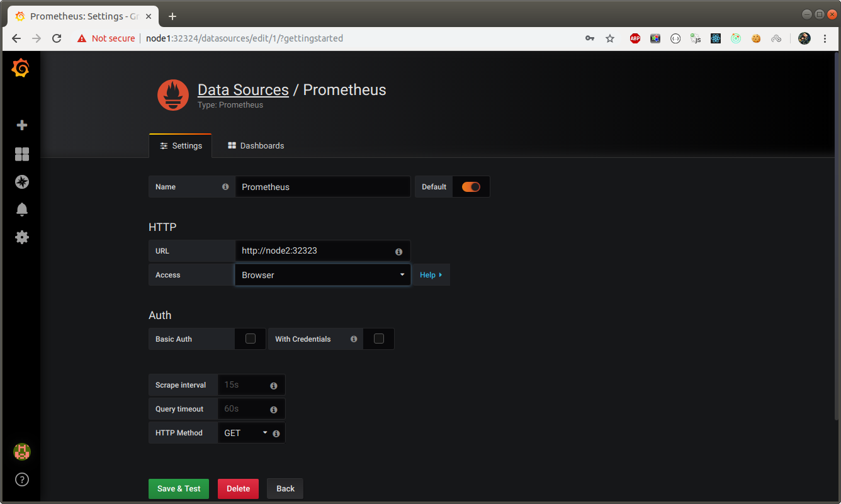This screenshot has height=504, width=841.
Task: Enable the With Credentials checkbox
Action: pos(379,339)
